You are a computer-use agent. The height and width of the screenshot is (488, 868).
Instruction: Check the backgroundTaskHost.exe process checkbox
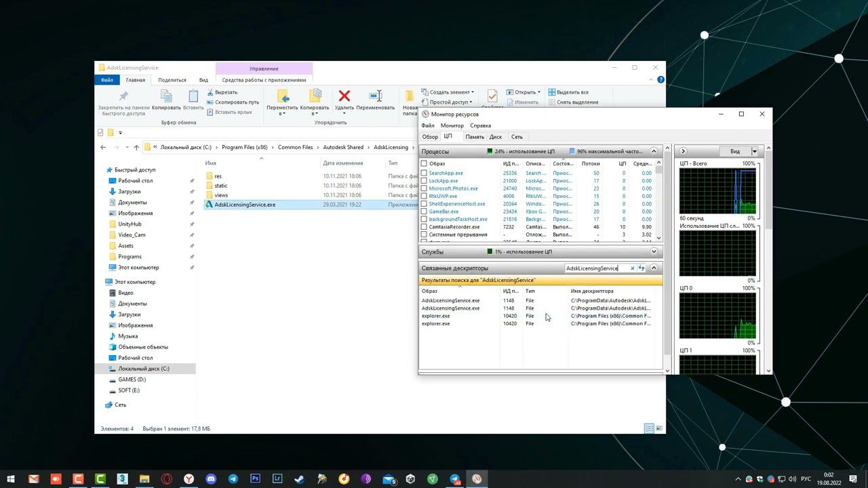coord(424,219)
